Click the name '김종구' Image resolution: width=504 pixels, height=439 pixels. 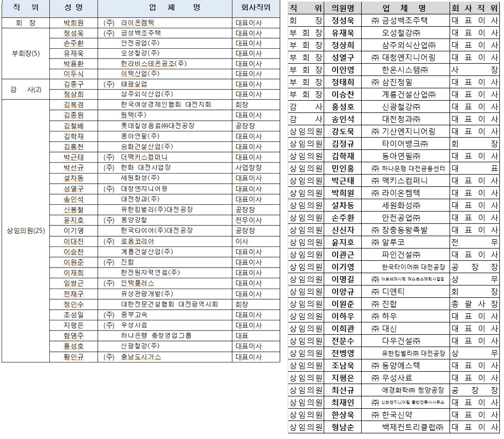coord(73,84)
